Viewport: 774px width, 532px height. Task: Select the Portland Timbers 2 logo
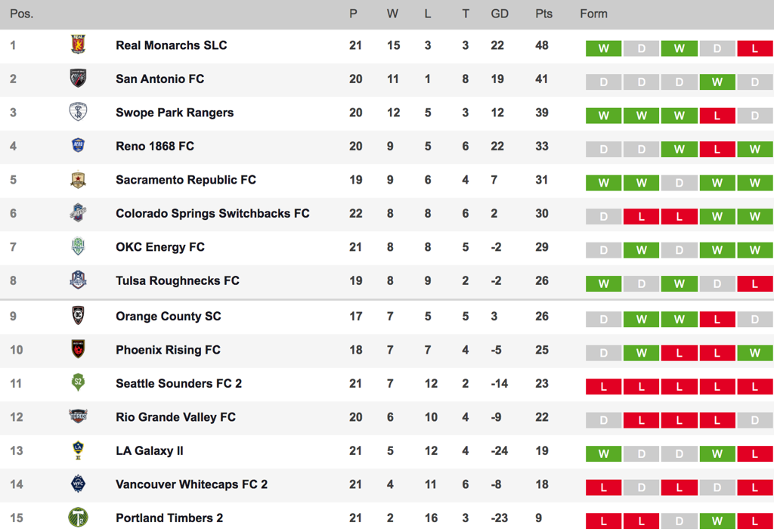click(x=78, y=517)
